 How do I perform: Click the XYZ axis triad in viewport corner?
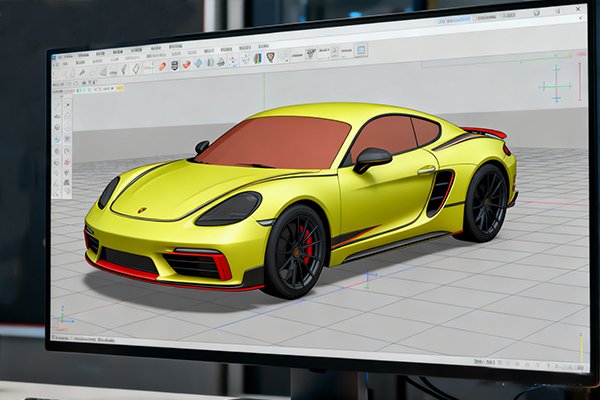pos(64,318)
